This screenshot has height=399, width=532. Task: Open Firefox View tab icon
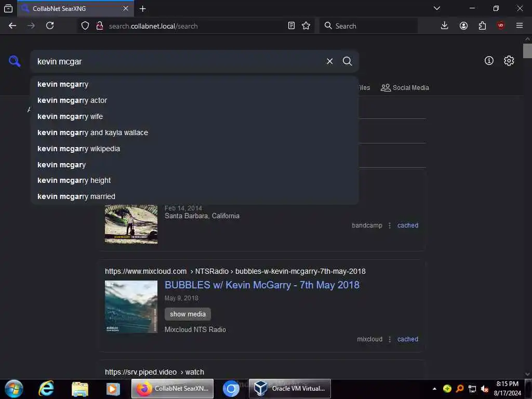click(x=8, y=8)
